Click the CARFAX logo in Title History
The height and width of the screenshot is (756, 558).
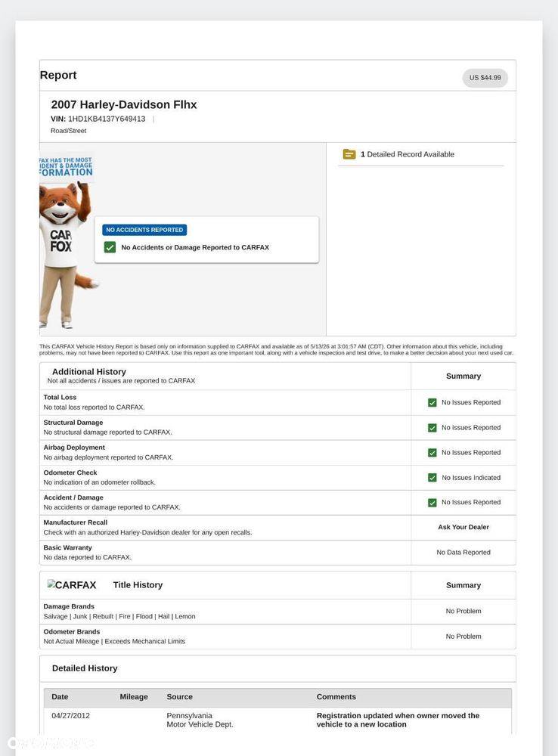click(72, 585)
